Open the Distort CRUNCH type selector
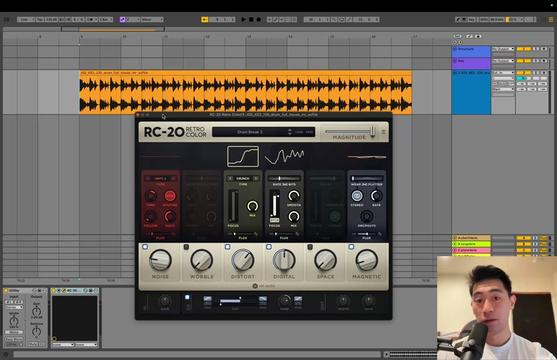This screenshot has height=360, width=557. point(243,178)
